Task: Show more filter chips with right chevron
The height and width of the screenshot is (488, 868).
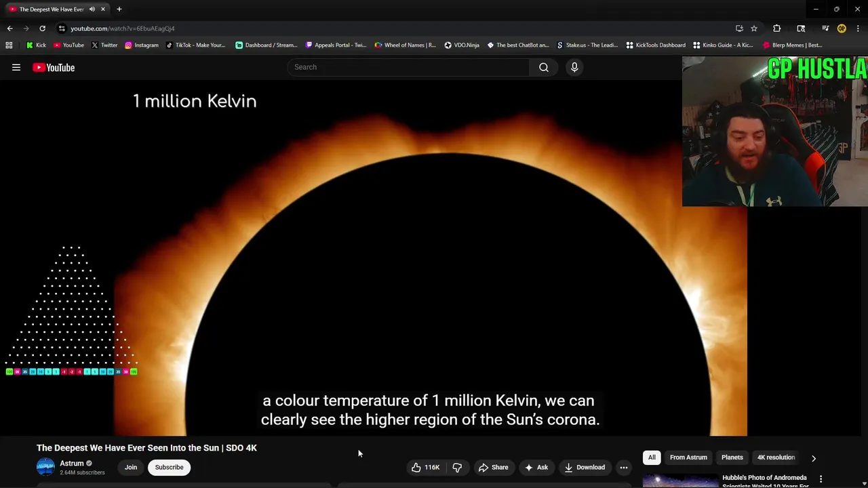Action: coord(814,458)
